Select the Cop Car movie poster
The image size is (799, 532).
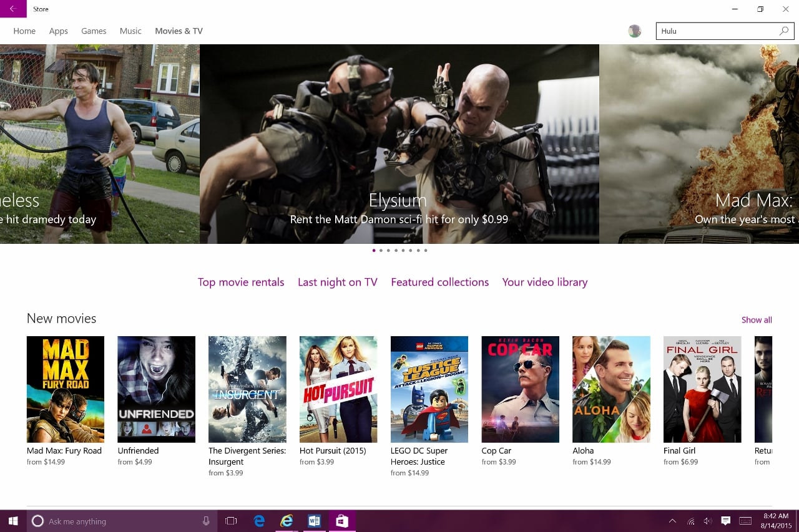(x=520, y=389)
